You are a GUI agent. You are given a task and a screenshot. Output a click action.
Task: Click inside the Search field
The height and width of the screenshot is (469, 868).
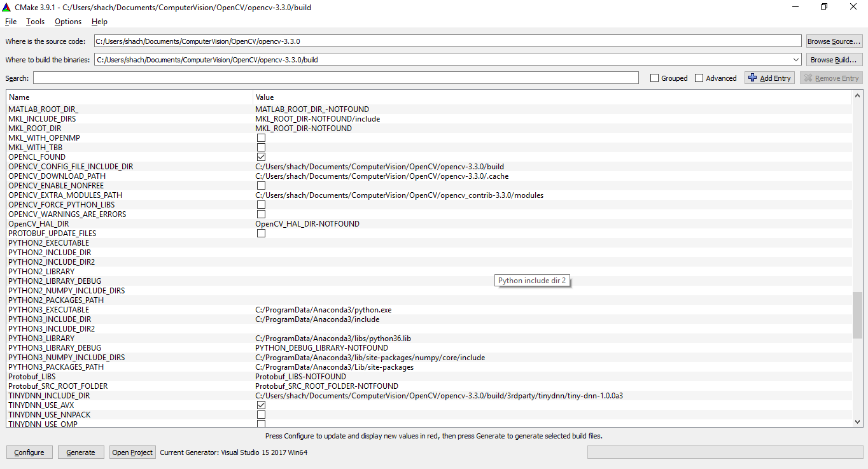(337, 78)
